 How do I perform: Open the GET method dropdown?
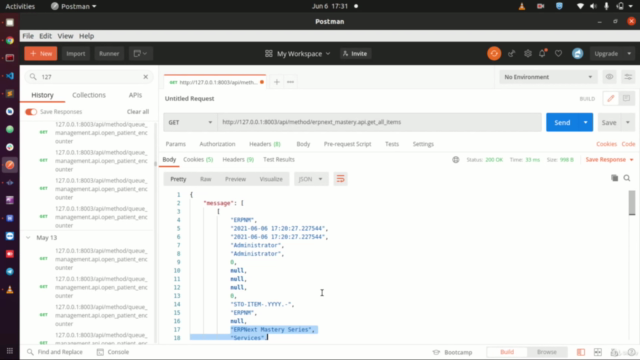[190, 122]
